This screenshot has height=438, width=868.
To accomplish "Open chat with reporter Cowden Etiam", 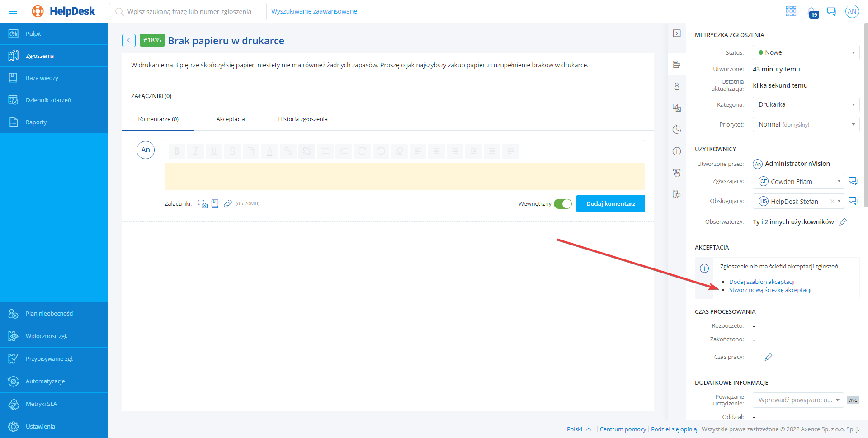I will (853, 181).
